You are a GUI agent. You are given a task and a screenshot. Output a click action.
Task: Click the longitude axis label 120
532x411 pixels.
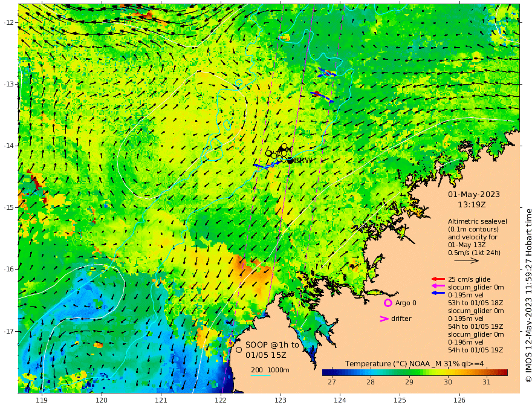click(x=102, y=401)
